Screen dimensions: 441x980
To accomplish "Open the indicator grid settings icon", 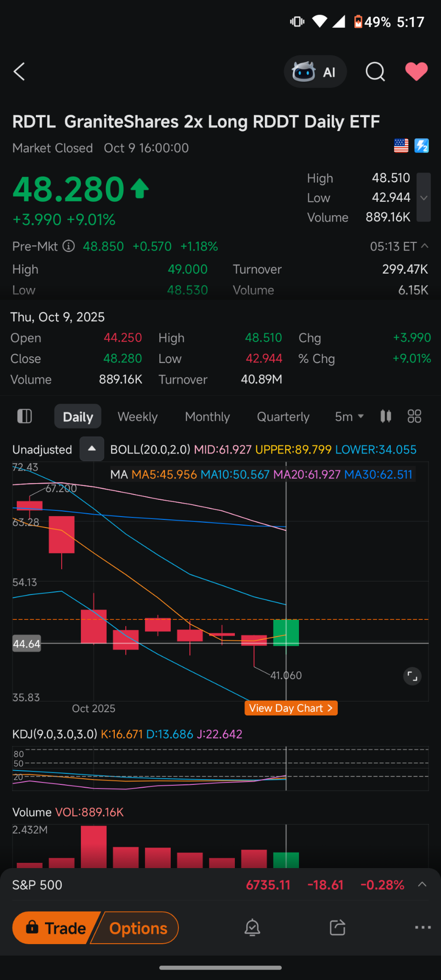I will point(414,417).
